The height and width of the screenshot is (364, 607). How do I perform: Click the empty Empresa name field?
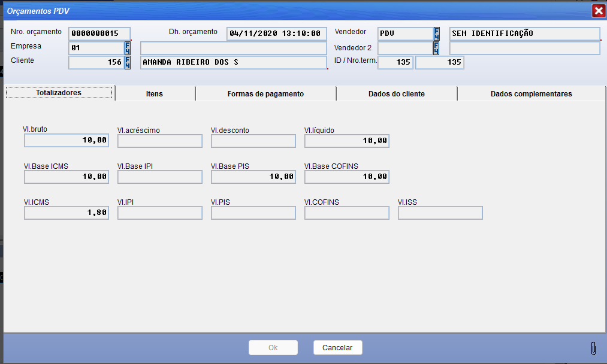click(234, 48)
